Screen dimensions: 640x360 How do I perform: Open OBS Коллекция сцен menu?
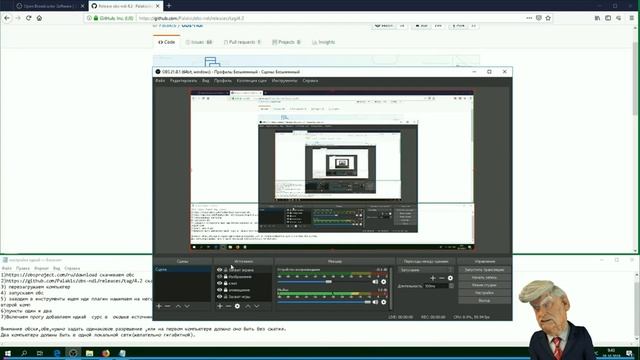[x=251, y=81]
